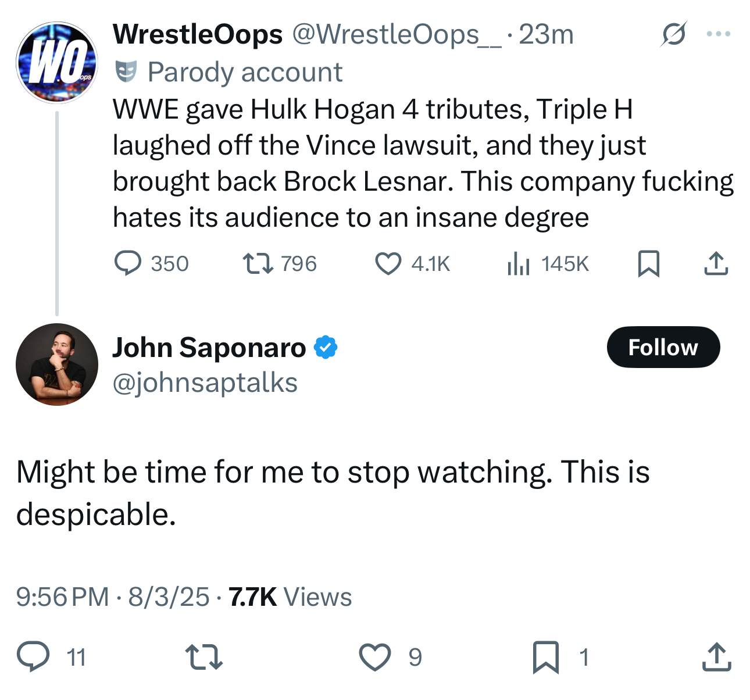Share John Saponaro's tweet

[716, 656]
